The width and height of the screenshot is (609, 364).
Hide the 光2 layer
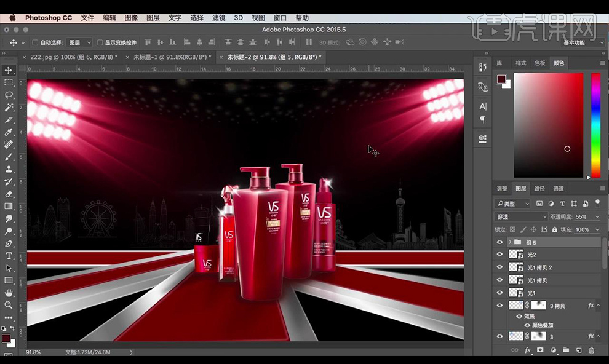(x=500, y=255)
